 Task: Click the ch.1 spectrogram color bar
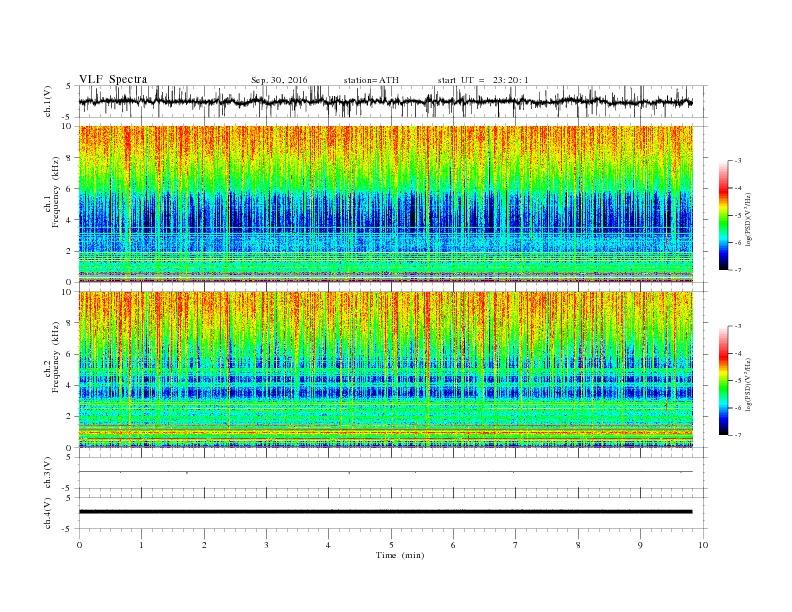[x=724, y=215]
